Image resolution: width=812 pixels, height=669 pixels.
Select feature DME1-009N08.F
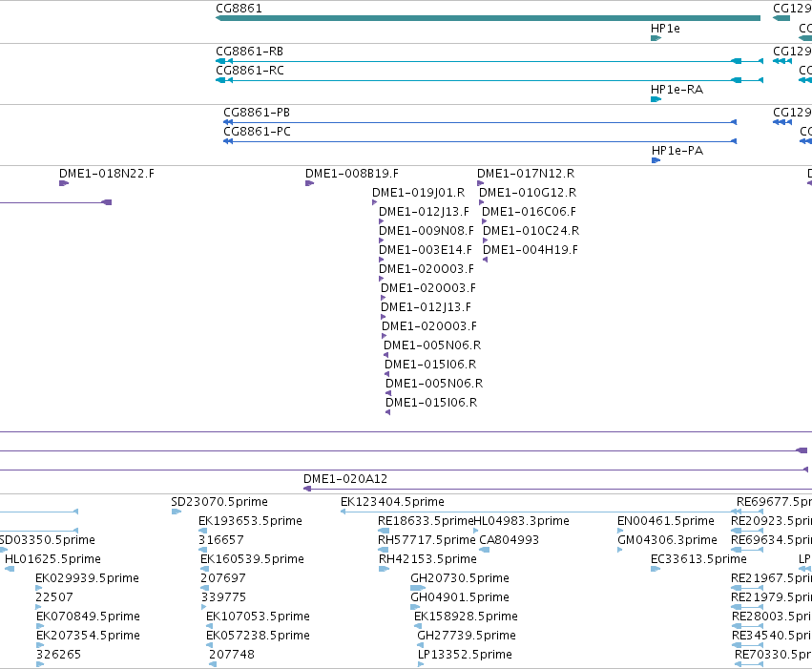(427, 231)
